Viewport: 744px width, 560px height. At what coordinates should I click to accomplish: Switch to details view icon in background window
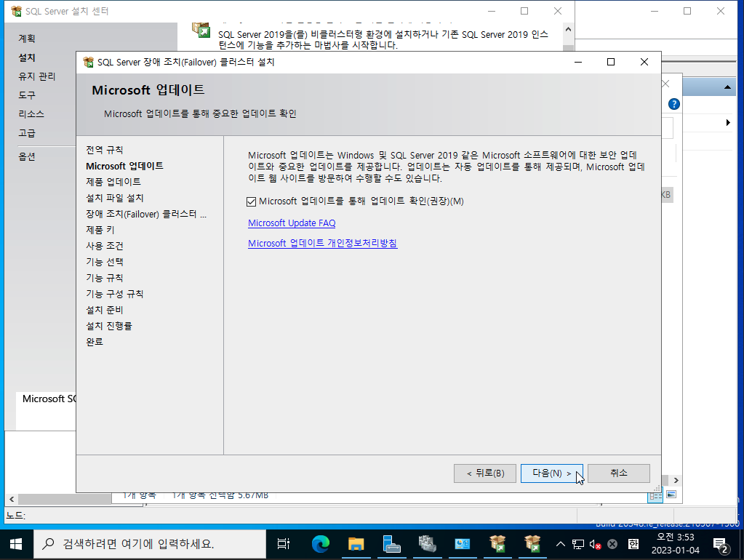(655, 495)
